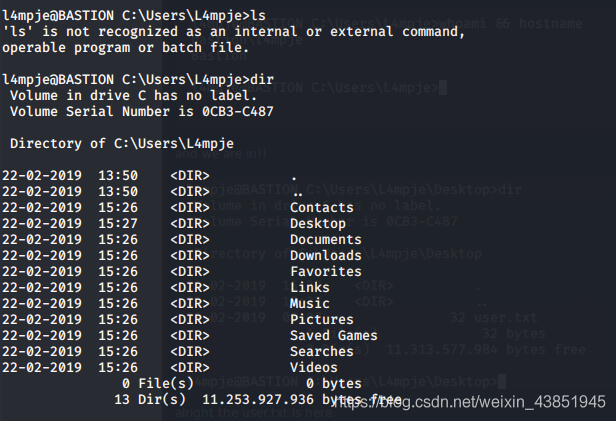Click the Saved Games directory name

pos(334,336)
